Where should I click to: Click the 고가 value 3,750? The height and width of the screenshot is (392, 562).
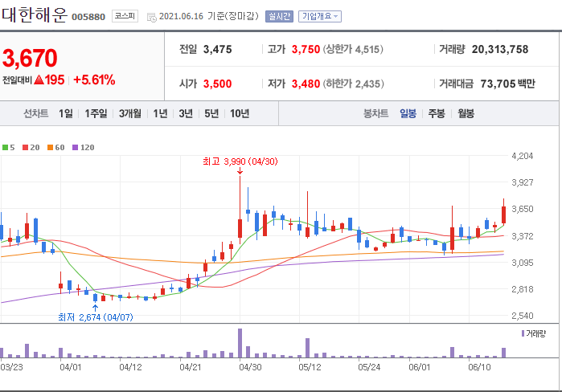[306, 50]
